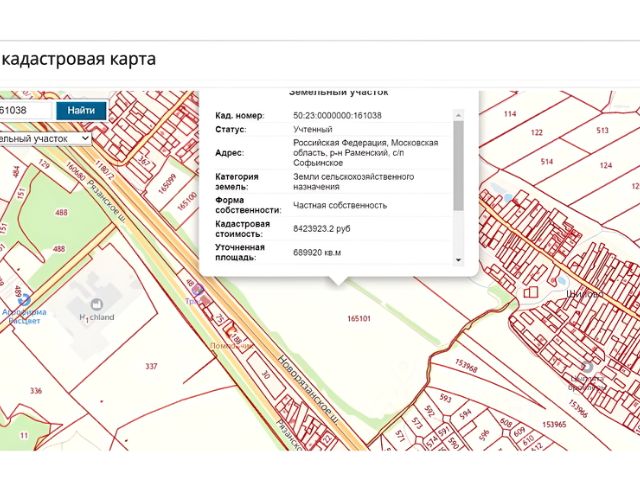The width and height of the screenshot is (640, 480).
Task: Select parcel 153968 on the map
Action: (x=467, y=365)
